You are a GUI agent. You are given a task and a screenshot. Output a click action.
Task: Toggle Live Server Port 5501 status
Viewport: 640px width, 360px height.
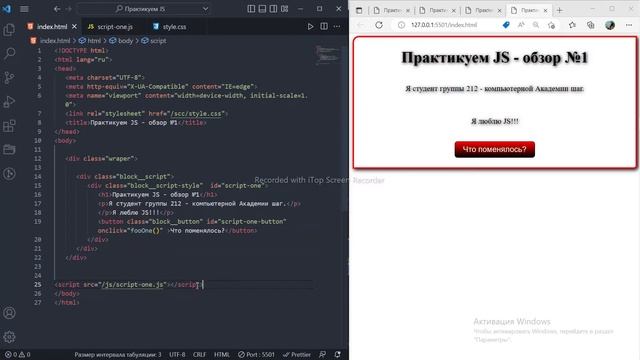tap(256, 354)
